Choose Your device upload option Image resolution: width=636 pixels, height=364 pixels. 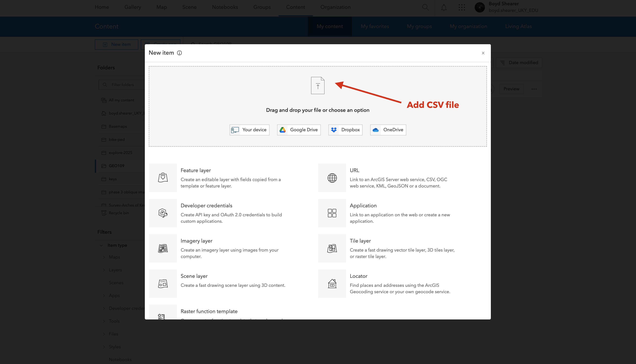(x=249, y=130)
